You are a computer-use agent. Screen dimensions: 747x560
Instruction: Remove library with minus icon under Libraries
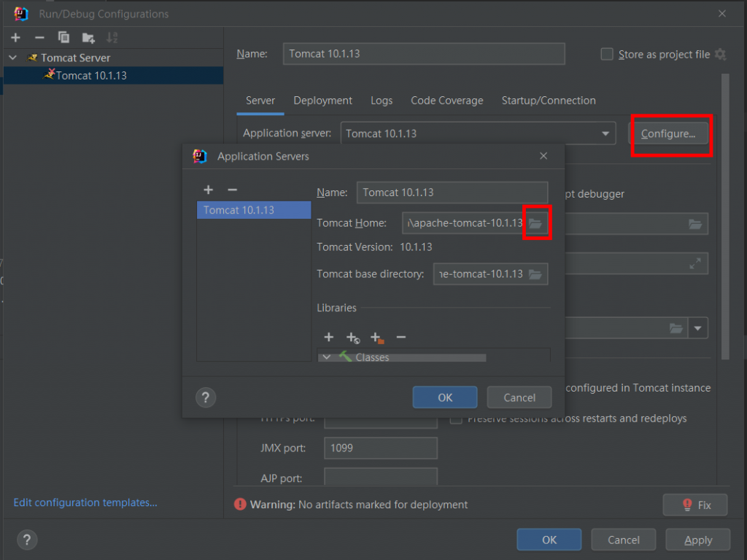pos(401,337)
